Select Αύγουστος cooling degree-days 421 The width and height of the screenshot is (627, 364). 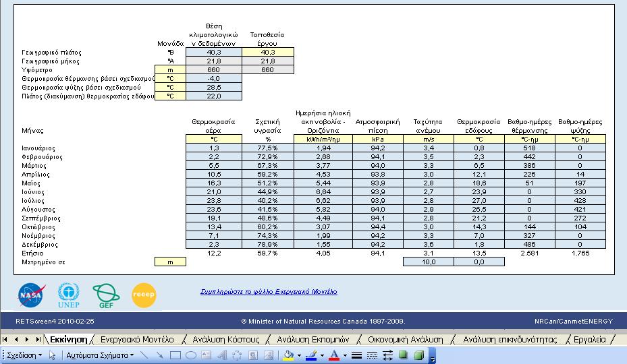point(580,210)
